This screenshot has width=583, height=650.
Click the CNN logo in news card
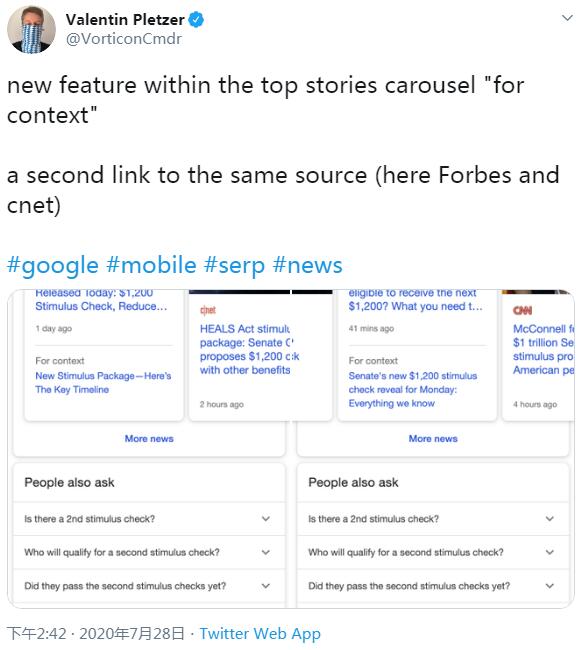522,310
